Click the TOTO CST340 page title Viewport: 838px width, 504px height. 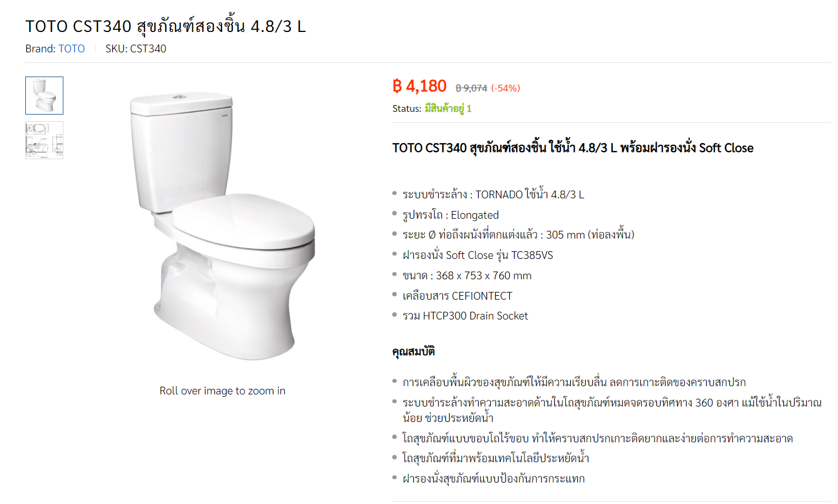pos(165,26)
